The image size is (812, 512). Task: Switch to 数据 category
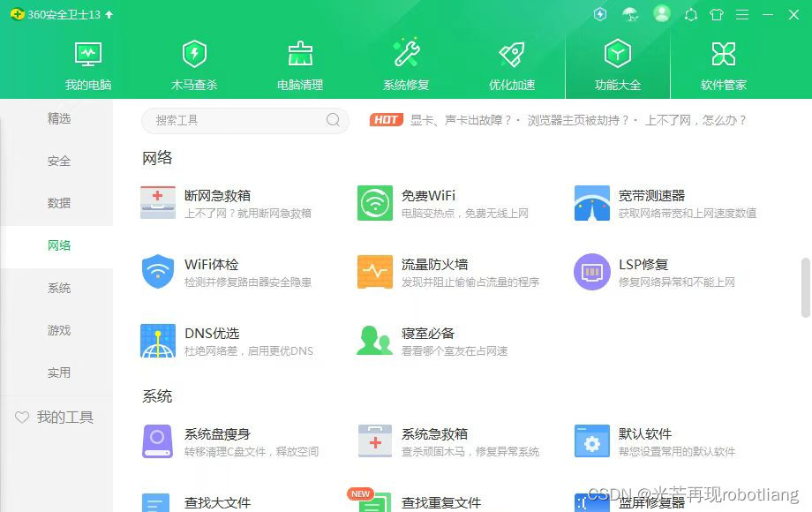click(58, 203)
